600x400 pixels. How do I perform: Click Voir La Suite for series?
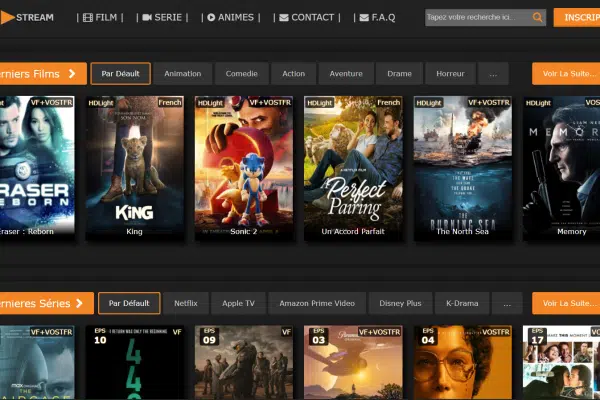coord(566,303)
